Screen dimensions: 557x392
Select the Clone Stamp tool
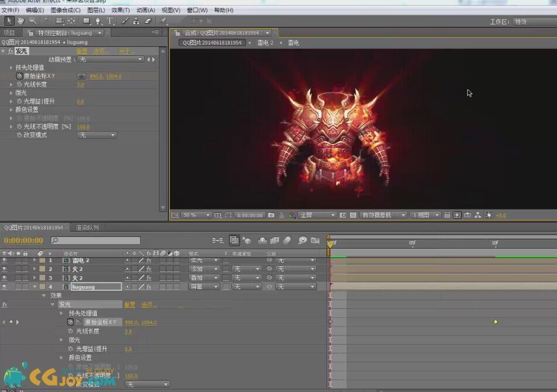[x=136, y=21]
